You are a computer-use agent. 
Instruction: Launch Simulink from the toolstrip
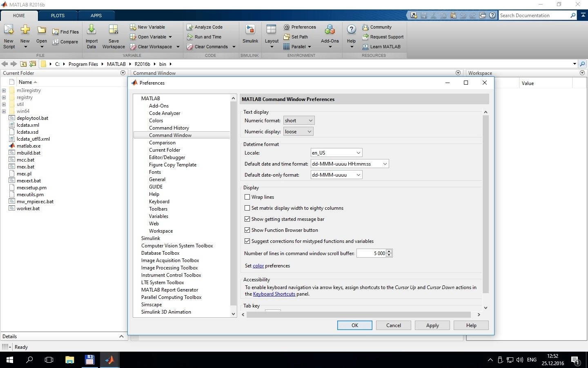point(250,34)
